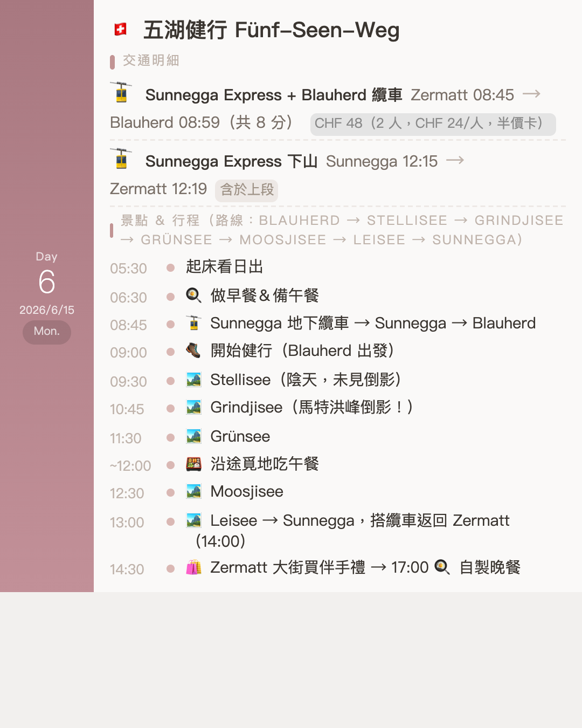
Task: Click the Moosjisee entry text
Action: click(x=247, y=492)
